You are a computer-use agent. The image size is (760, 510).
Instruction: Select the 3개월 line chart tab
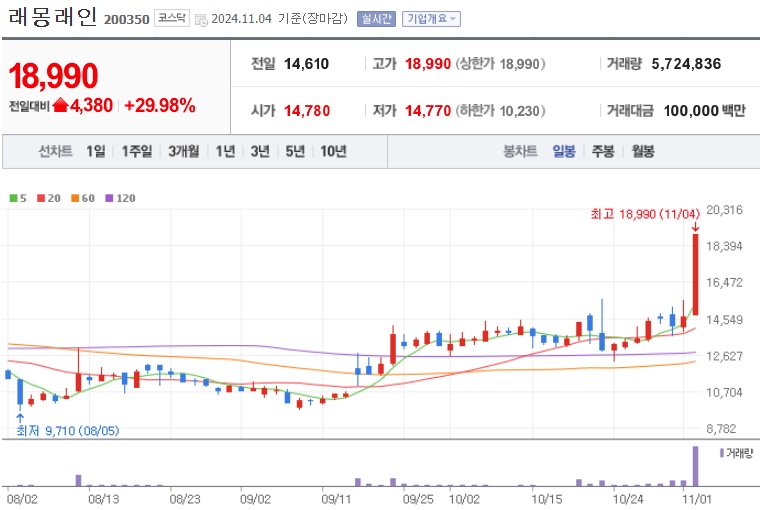tap(183, 151)
